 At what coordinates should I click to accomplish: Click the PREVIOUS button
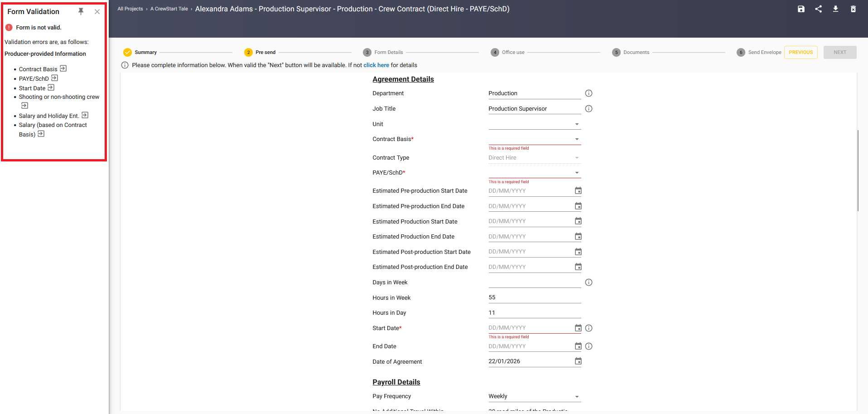[x=800, y=52]
